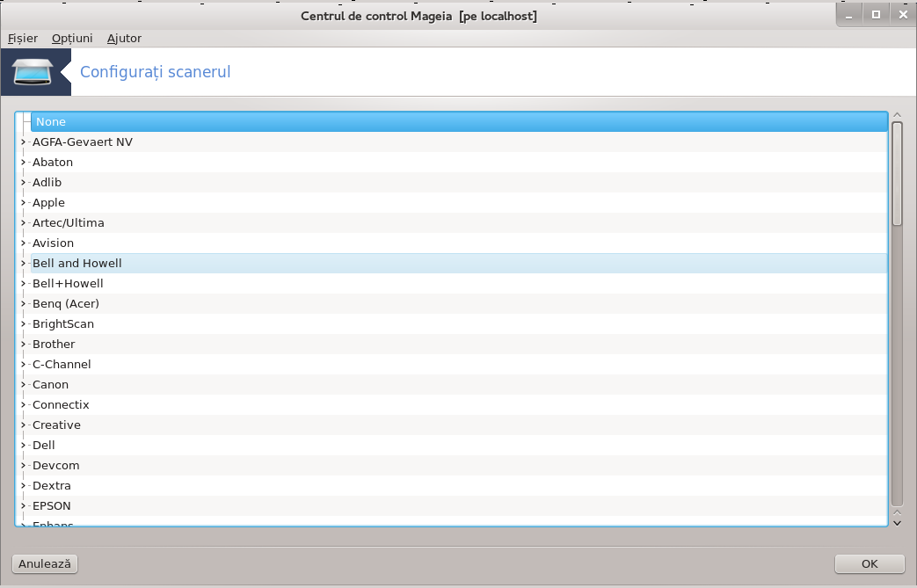Screen dimensions: 917x588
Task: Expand the Dextra node
Action: [x=23, y=486]
